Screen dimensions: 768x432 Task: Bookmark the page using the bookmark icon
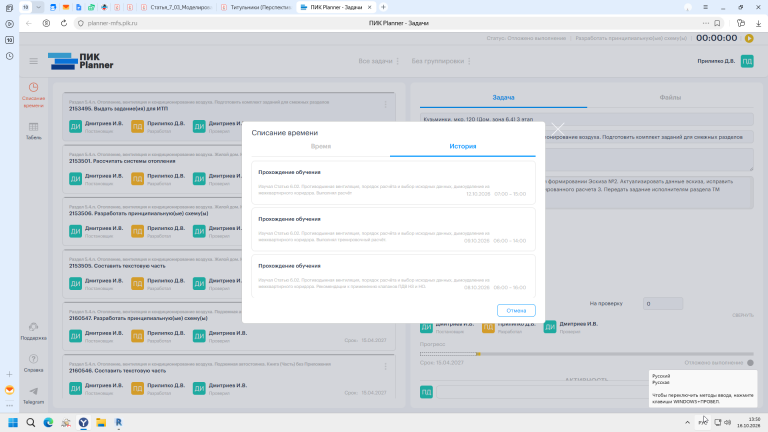click(x=717, y=23)
